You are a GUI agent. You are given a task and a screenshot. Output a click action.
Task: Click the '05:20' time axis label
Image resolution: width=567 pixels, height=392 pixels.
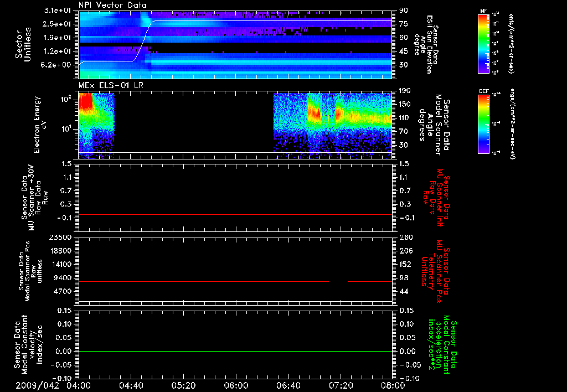pyautogui.click(x=183, y=385)
